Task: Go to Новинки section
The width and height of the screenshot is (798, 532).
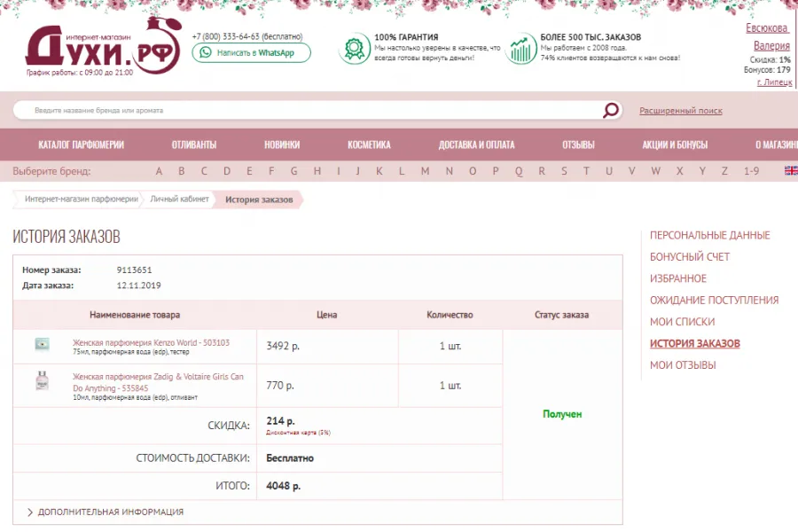Action: point(282,145)
